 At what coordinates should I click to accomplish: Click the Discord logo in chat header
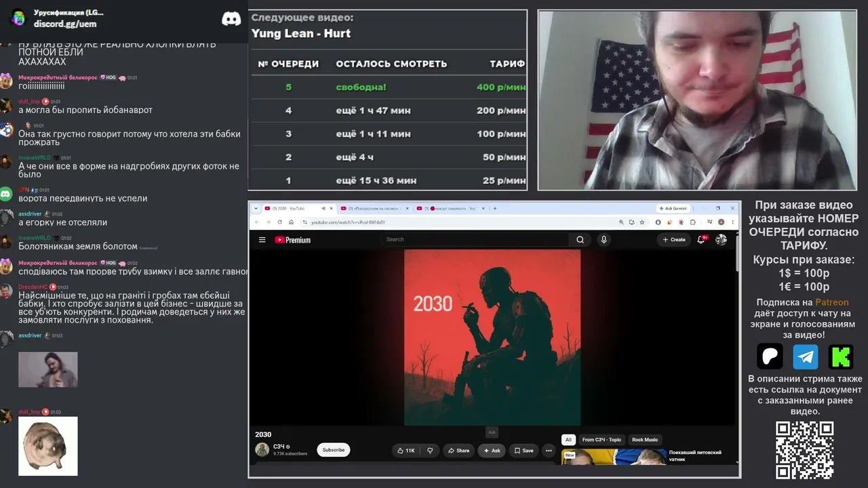(231, 19)
